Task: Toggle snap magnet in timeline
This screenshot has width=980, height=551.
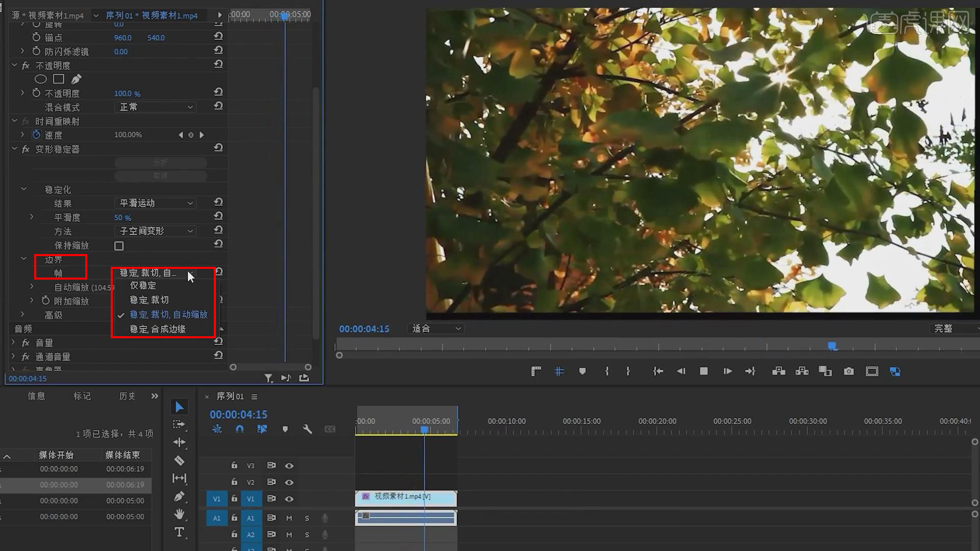Action: pyautogui.click(x=239, y=429)
